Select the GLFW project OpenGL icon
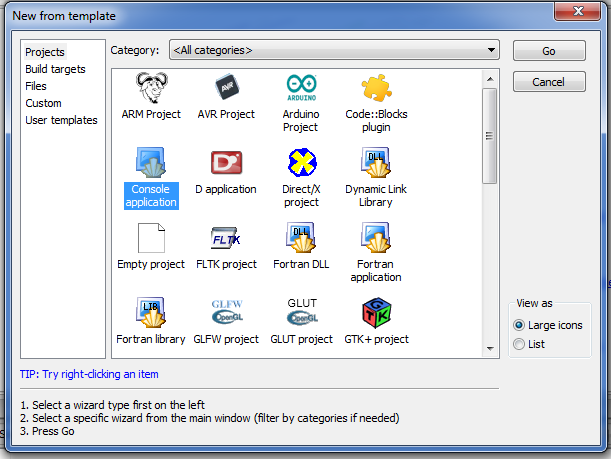Image resolution: width=611 pixels, height=459 pixels. (227, 312)
